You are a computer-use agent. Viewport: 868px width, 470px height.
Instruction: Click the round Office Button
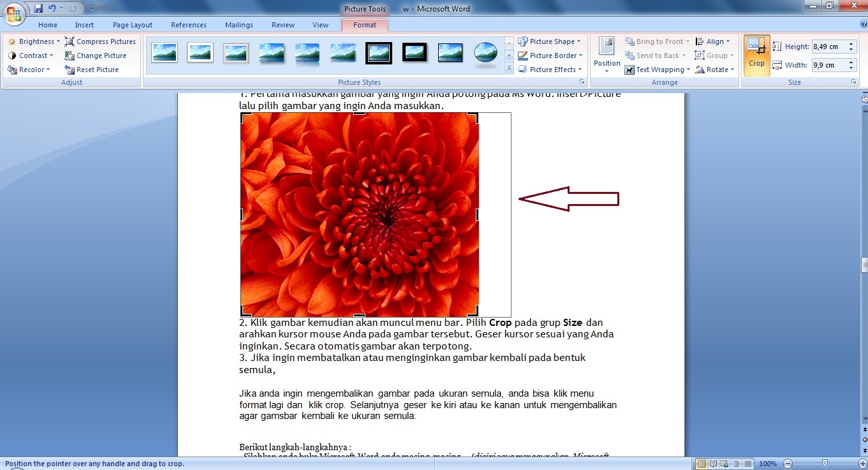14,13
